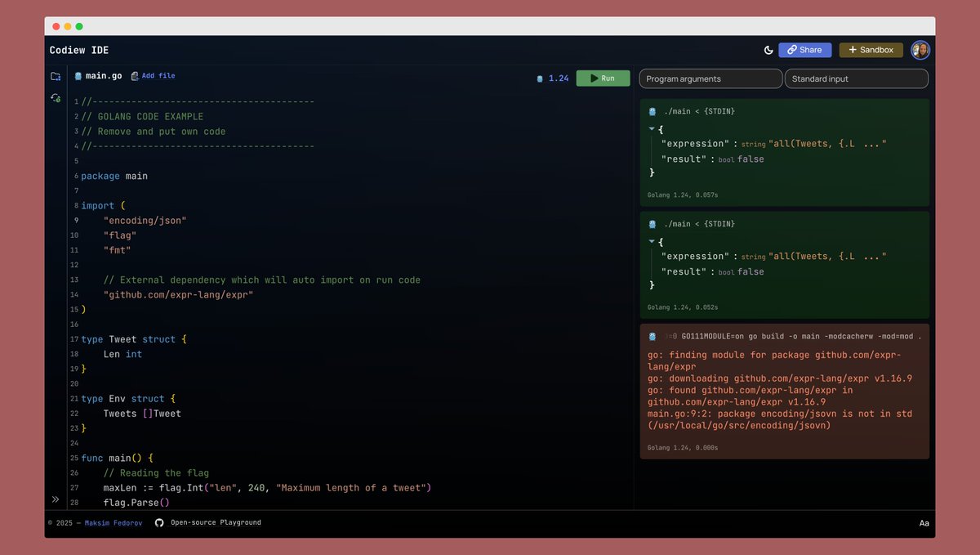The height and width of the screenshot is (555, 980).
Task: Focus the Program arguments field
Action: tap(710, 78)
